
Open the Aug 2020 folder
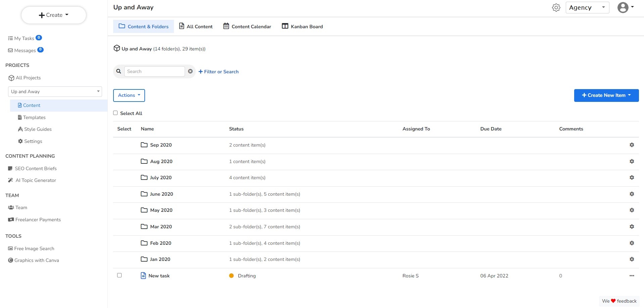(161, 161)
